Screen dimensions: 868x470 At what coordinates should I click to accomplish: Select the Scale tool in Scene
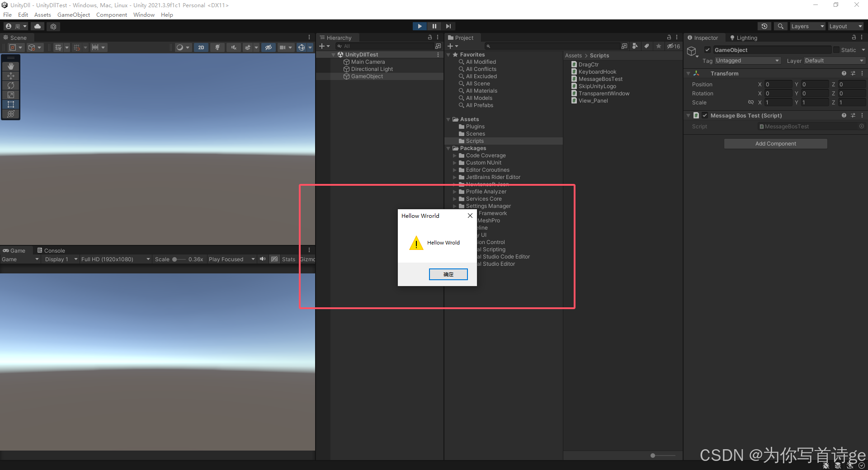pyautogui.click(x=11, y=95)
